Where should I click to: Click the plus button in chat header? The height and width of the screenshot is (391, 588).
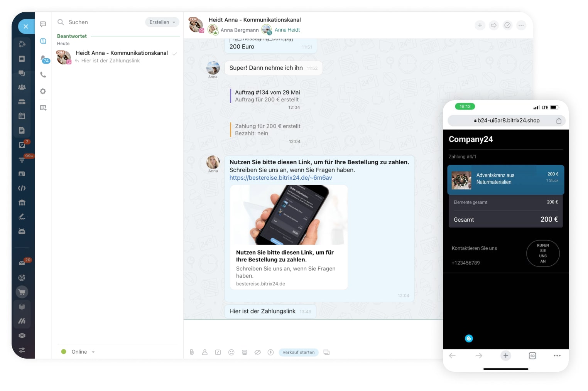(x=480, y=25)
